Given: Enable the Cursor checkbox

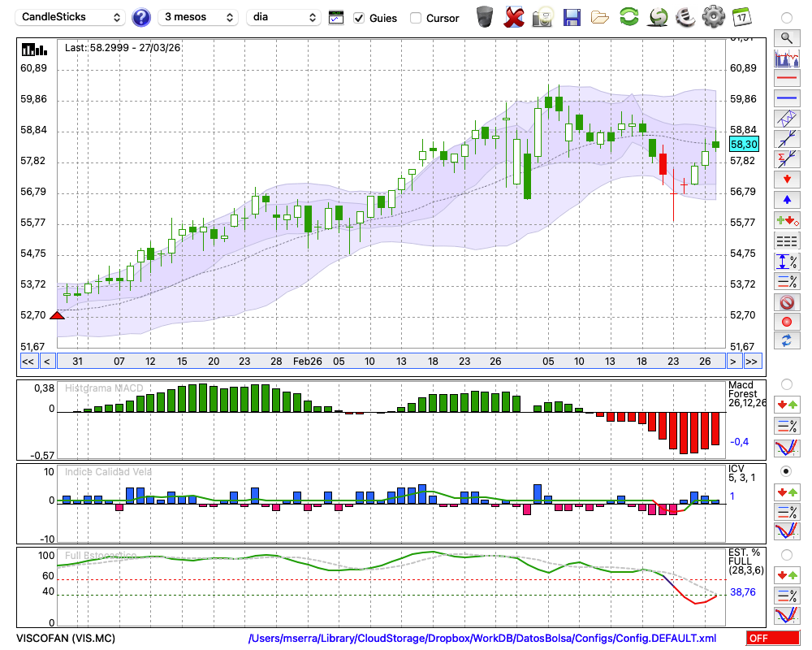Looking at the screenshot, I should [415, 18].
